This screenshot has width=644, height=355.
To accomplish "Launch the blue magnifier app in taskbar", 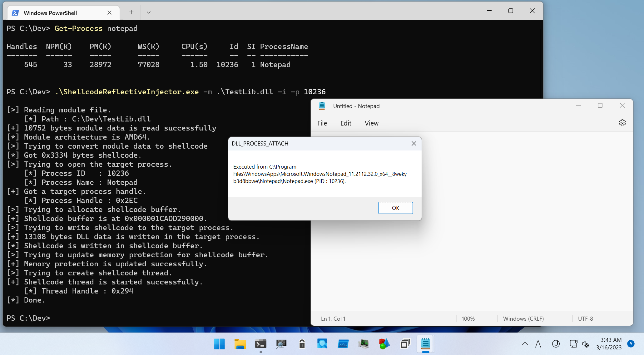I will pos(322,344).
